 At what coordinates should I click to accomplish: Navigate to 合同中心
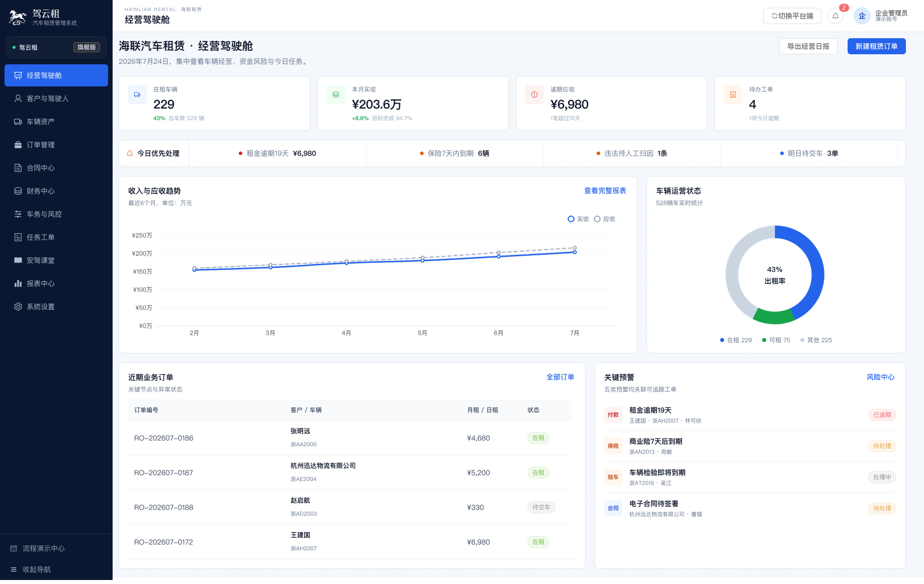click(56, 168)
